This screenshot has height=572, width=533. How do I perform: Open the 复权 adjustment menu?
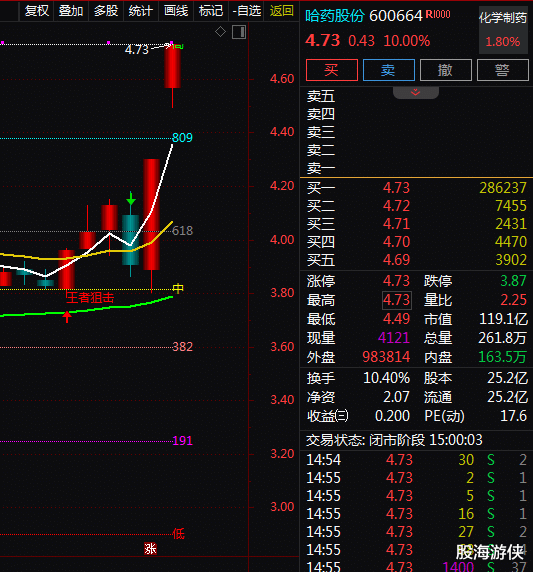[36, 11]
